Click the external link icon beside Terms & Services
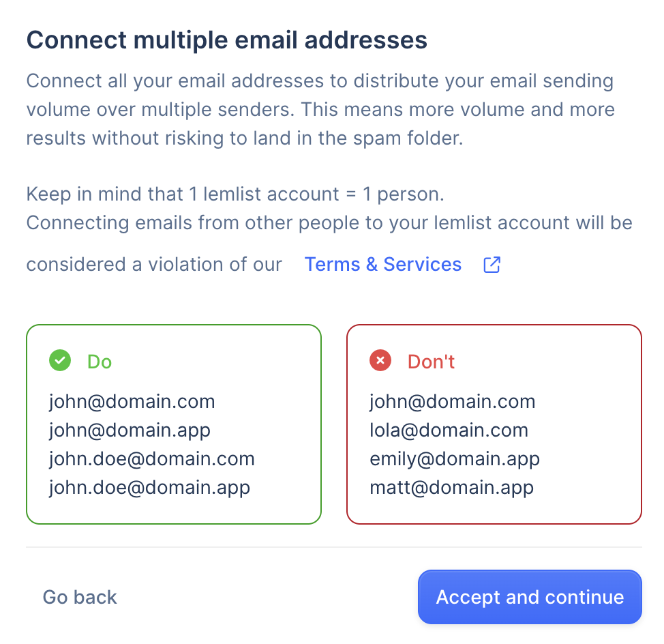 point(492,265)
